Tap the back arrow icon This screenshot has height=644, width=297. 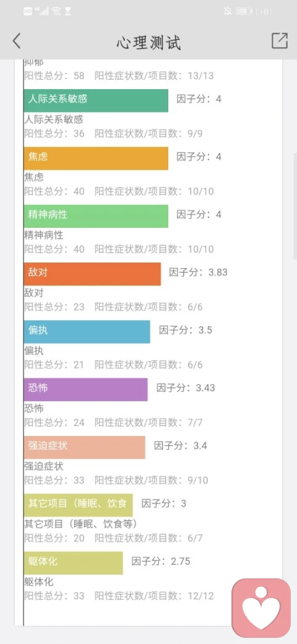17,41
